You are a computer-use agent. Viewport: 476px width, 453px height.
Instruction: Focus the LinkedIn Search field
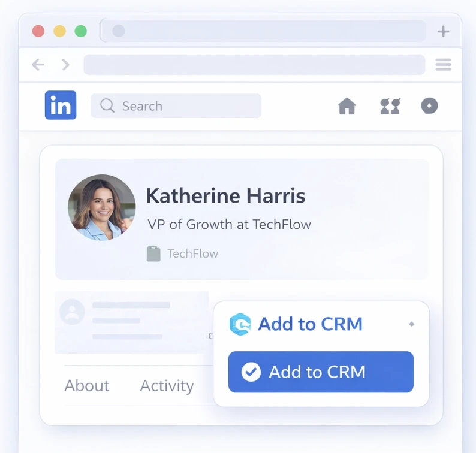coord(176,105)
